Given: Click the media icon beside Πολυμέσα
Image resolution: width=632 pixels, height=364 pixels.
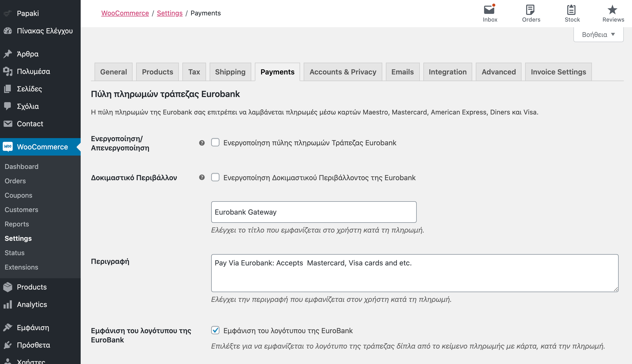Looking at the screenshot, I should tap(8, 71).
